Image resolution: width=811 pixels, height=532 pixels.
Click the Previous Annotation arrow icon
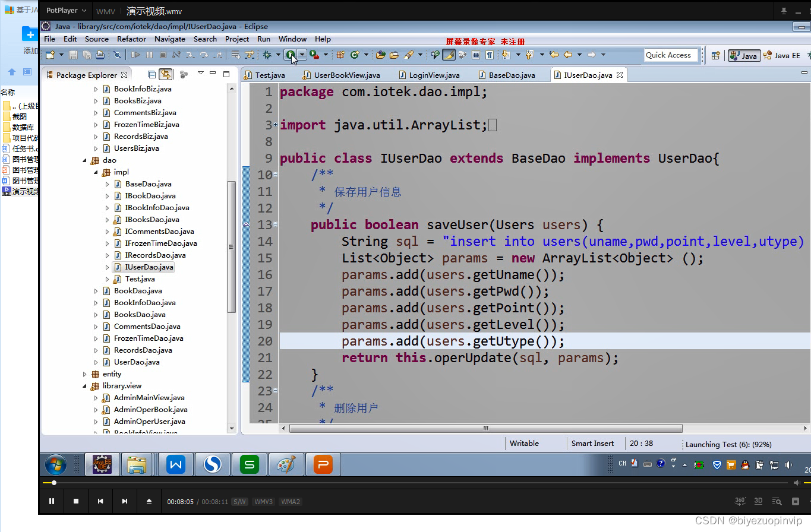[529, 55]
